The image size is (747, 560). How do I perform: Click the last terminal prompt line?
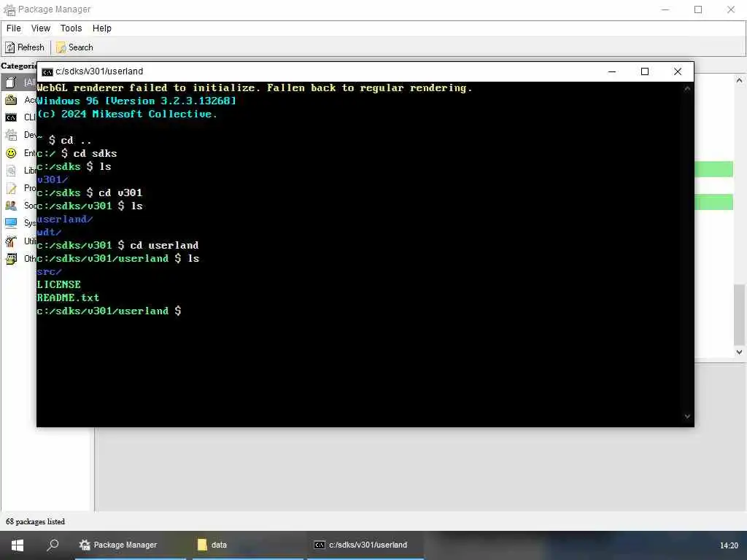coord(109,311)
